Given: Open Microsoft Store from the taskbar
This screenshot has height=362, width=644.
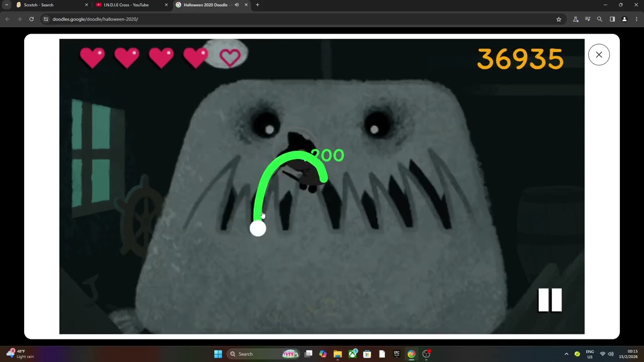Looking at the screenshot, I should (x=367, y=354).
